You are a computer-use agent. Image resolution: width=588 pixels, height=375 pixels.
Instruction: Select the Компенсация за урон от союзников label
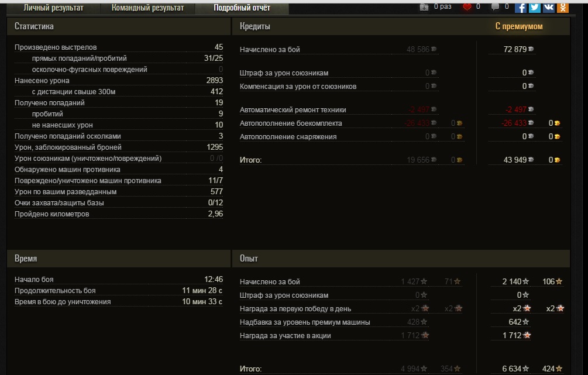point(298,86)
